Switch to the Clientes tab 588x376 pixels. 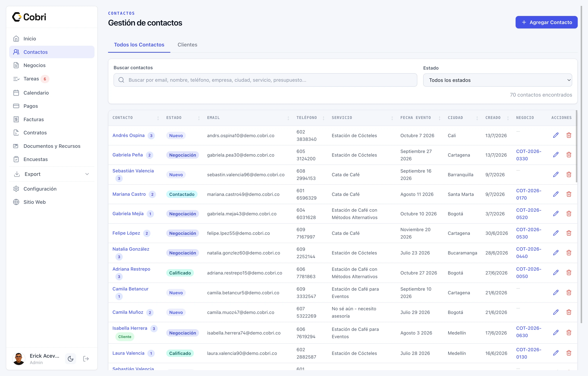[x=187, y=45]
